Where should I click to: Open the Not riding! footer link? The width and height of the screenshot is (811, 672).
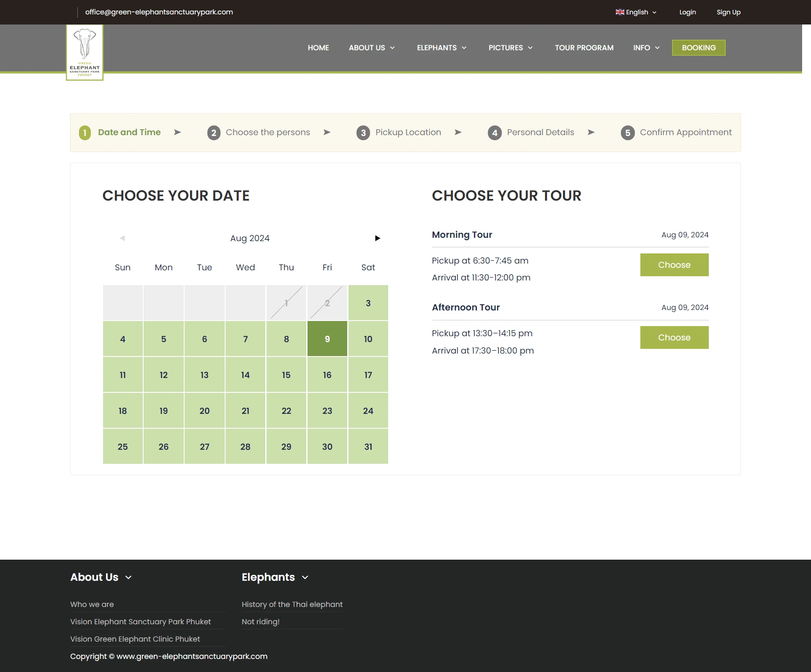click(260, 622)
